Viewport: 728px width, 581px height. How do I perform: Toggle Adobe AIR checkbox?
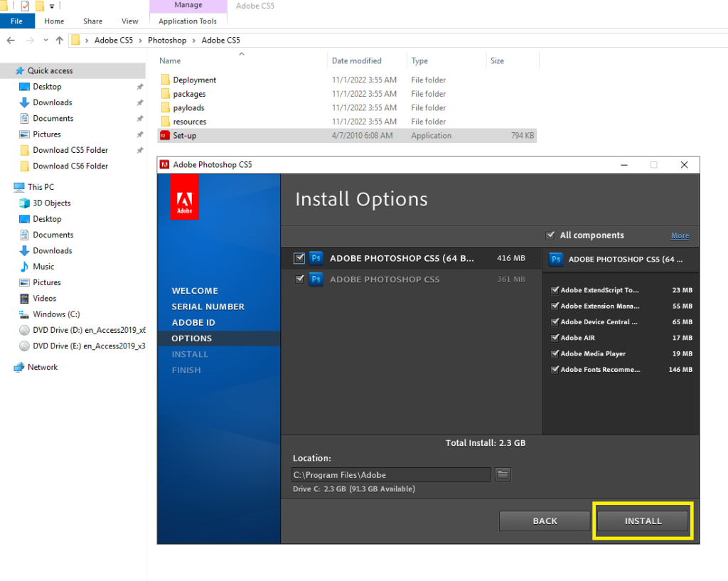click(555, 338)
